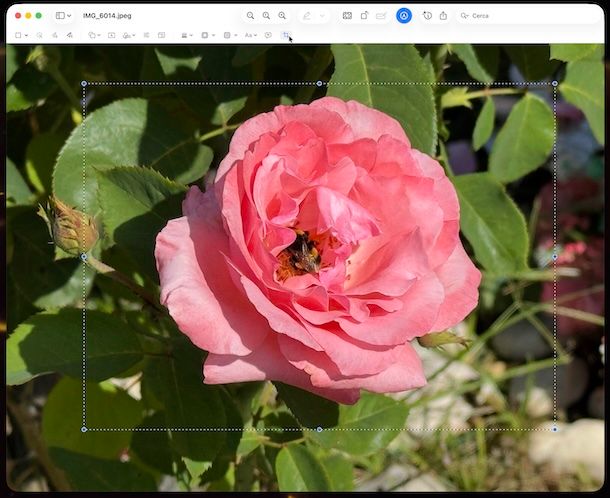The image size is (610, 498).
Task: Click the top-center selection handle
Action: [319, 83]
